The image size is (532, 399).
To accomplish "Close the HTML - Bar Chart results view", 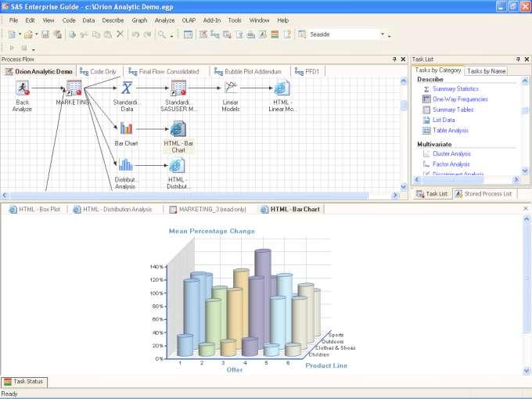I will pyautogui.click(x=526, y=208).
